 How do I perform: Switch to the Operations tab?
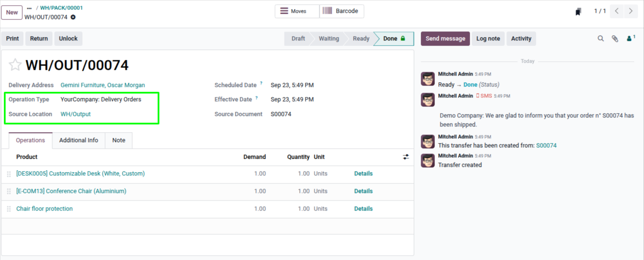click(30, 140)
